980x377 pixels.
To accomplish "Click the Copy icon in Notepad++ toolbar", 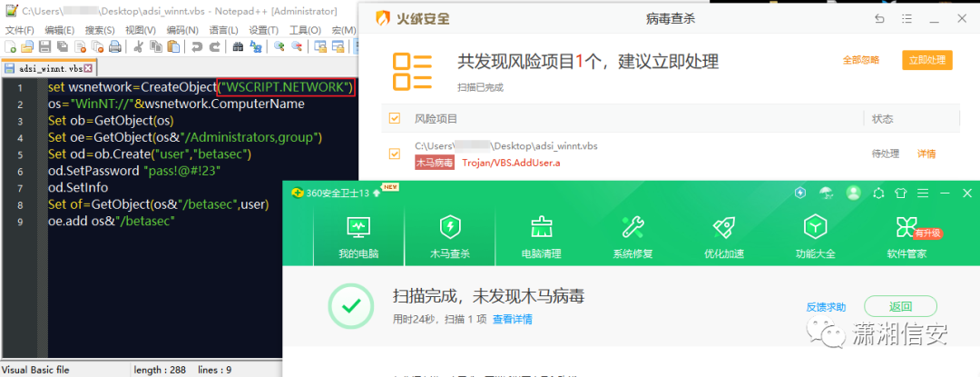I will pyautogui.click(x=156, y=46).
